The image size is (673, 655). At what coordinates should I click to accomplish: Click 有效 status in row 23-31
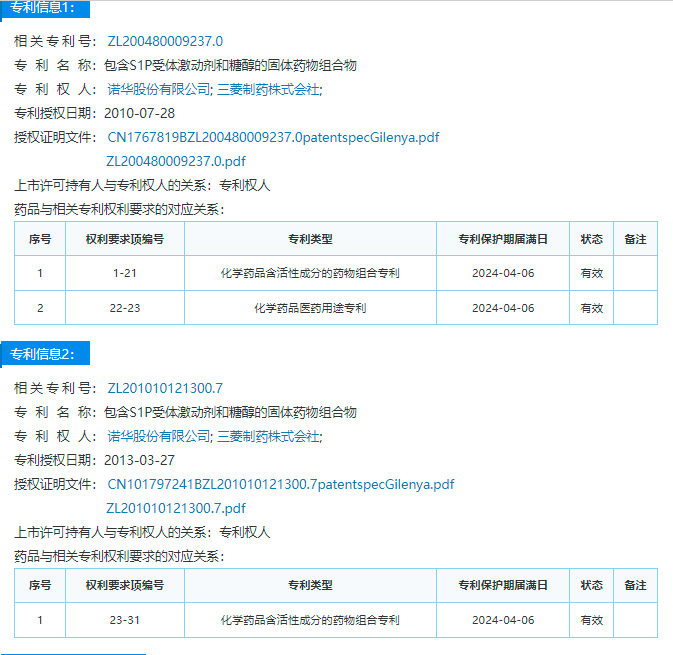[x=592, y=620]
